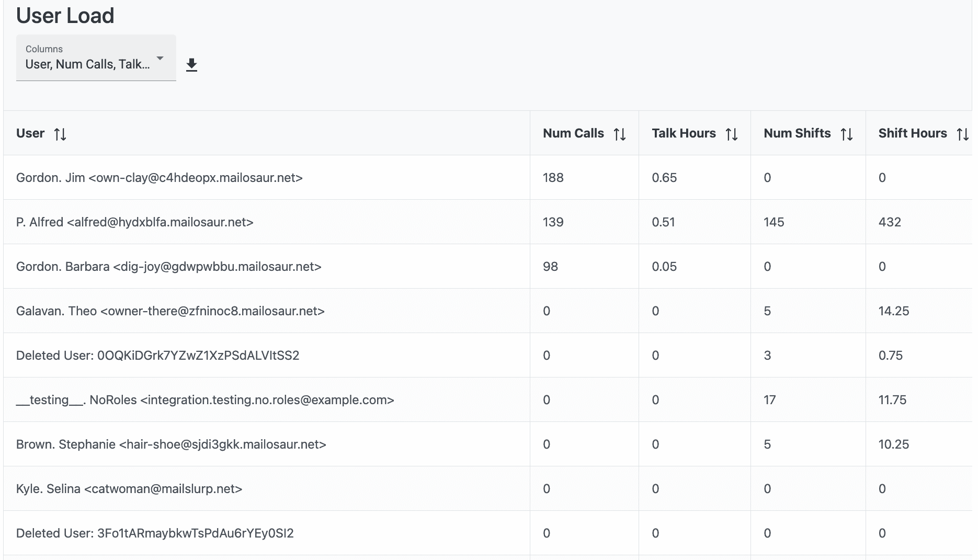
Task: Select Deleted User 3Fo1tARmaybkwTsPdAu6rYEy0SI2 row
Action: 487,533
